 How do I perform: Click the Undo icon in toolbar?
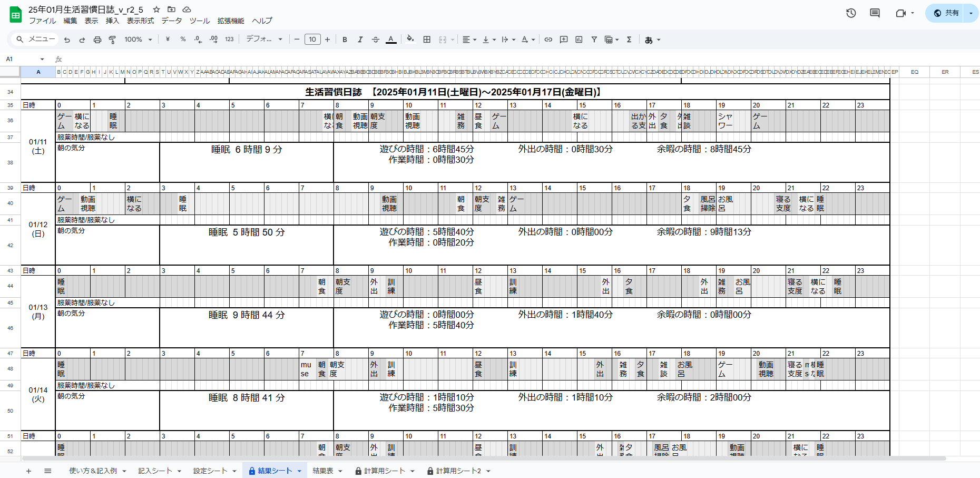(x=67, y=40)
